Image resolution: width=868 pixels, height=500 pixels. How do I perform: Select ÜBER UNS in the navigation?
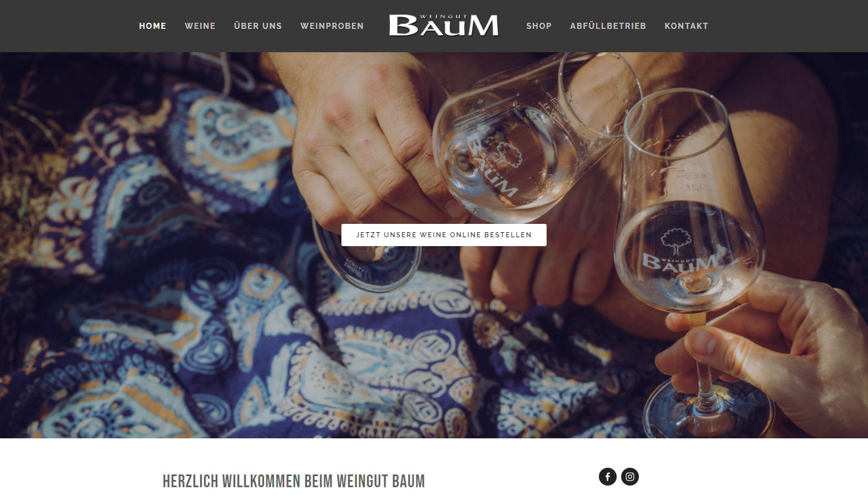pyautogui.click(x=258, y=26)
